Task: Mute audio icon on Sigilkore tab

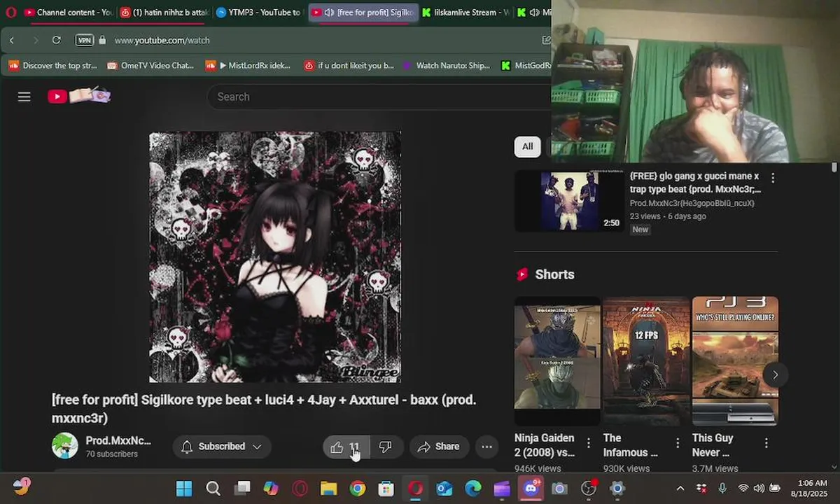Action: tap(329, 13)
